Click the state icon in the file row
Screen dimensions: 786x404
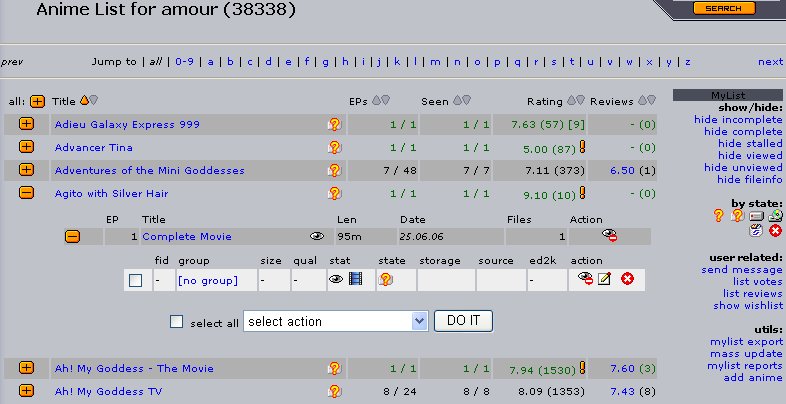tap(385, 280)
